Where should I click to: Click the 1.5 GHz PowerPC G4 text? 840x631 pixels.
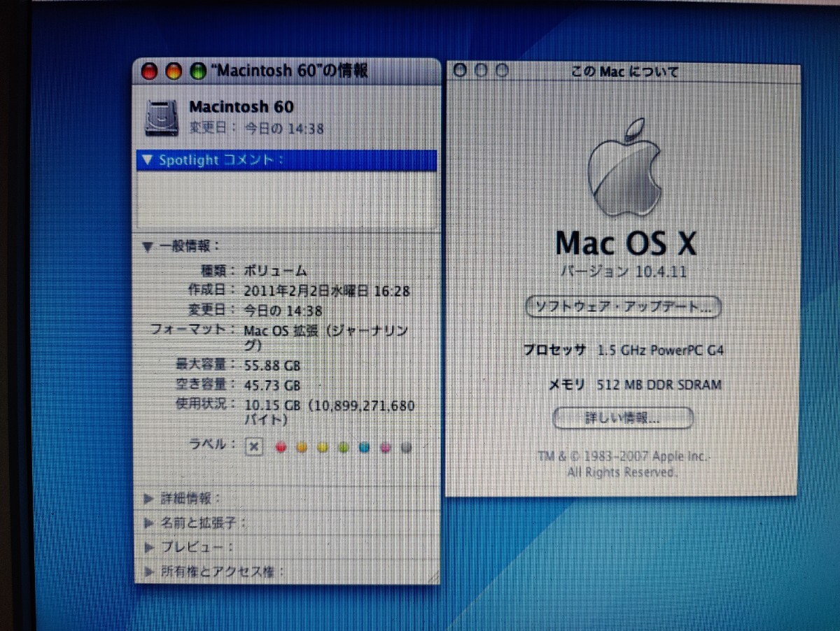click(660, 350)
